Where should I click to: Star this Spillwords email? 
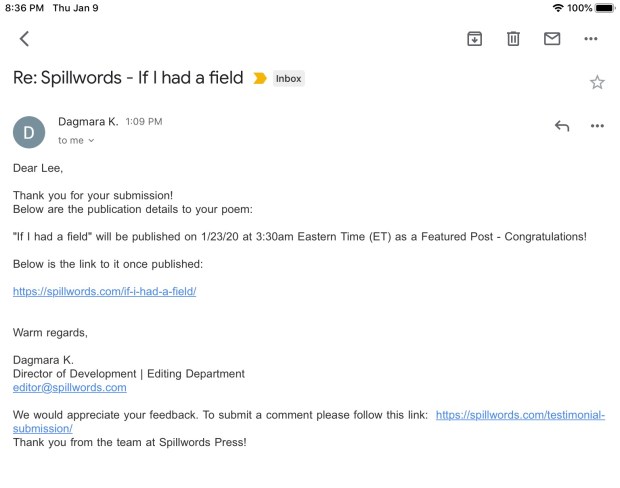coord(597,82)
